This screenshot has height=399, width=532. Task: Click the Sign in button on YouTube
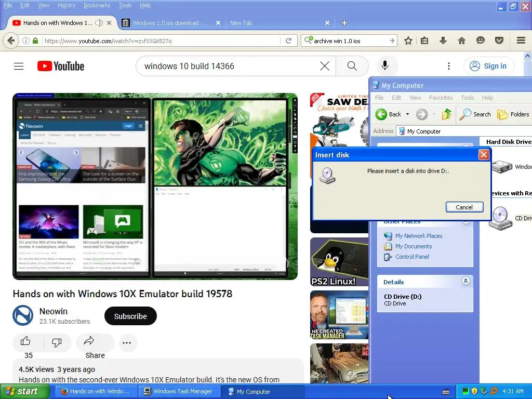click(488, 66)
